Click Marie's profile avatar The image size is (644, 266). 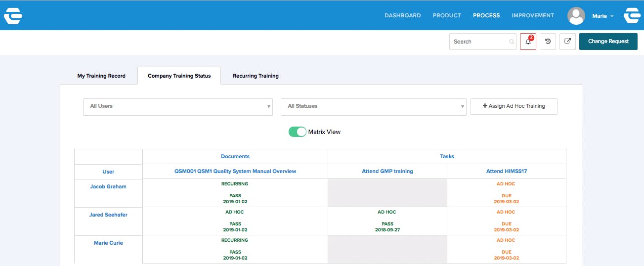click(x=576, y=16)
